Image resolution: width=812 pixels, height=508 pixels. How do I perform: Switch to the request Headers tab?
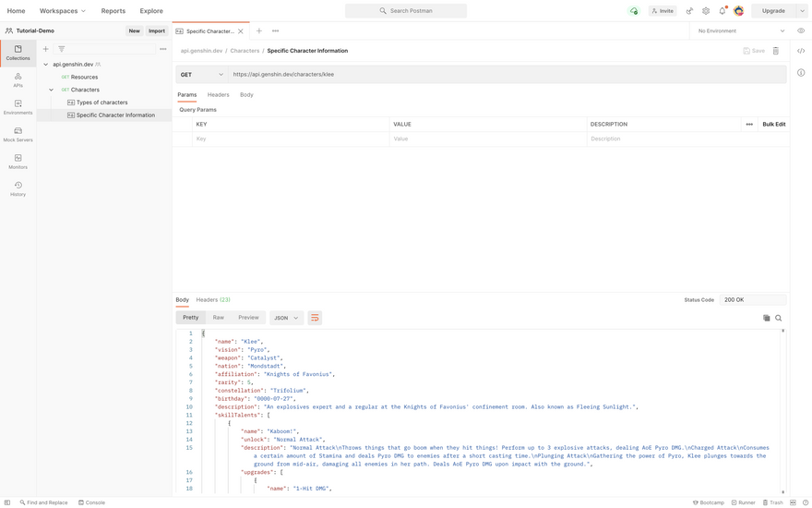pyautogui.click(x=218, y=95)
